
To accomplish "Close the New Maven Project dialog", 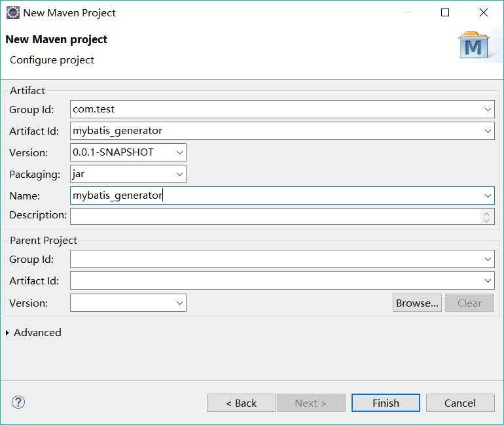I will pos(484,12).
